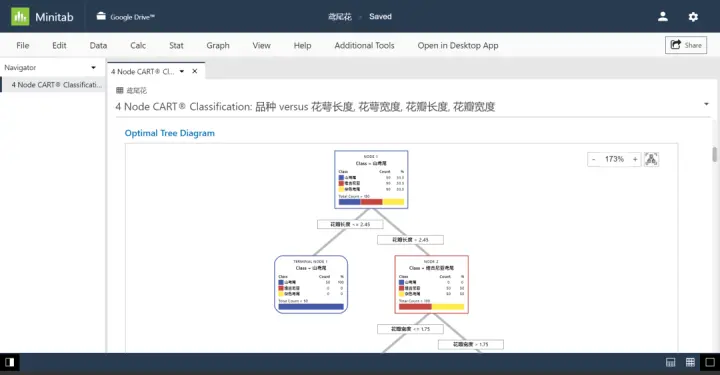The height and width of the screenshot is (375, 720).
Task: Click the Optimal Tree Diagram heading
Action: pyautogui.click(x=169, y=133)
